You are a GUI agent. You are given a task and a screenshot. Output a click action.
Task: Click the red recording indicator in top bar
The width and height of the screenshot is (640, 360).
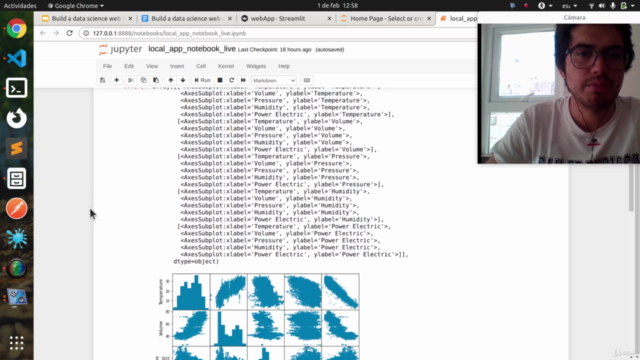tap(526, 6)
